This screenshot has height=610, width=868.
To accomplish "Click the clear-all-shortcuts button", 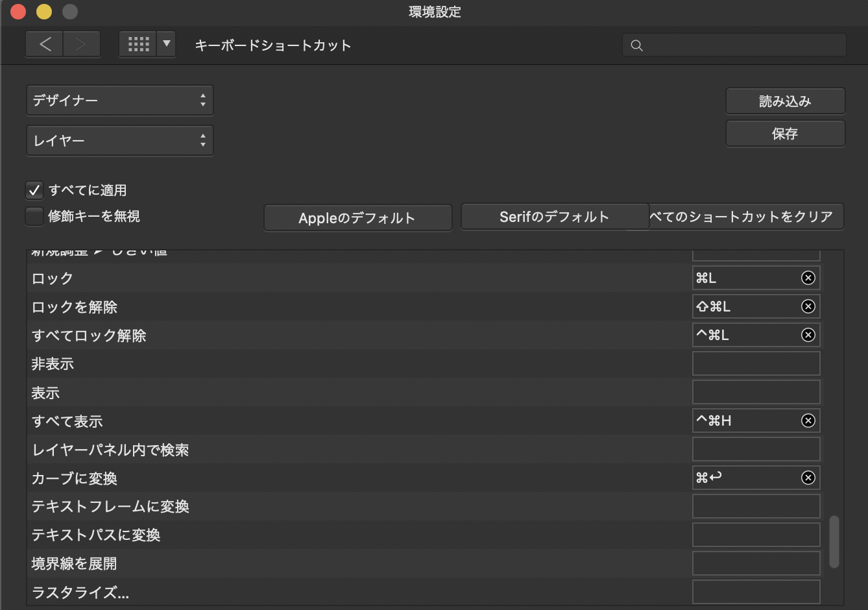I will point(745,217).
